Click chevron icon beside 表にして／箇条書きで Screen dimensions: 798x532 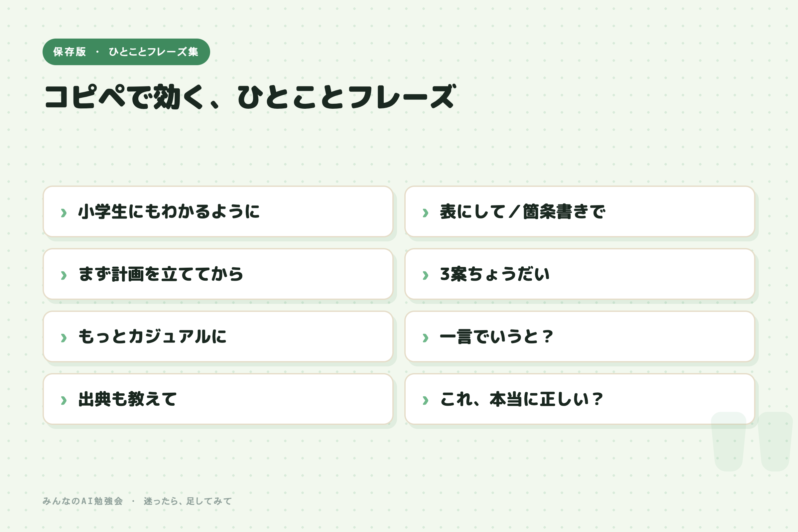click(x=426, y=213)
